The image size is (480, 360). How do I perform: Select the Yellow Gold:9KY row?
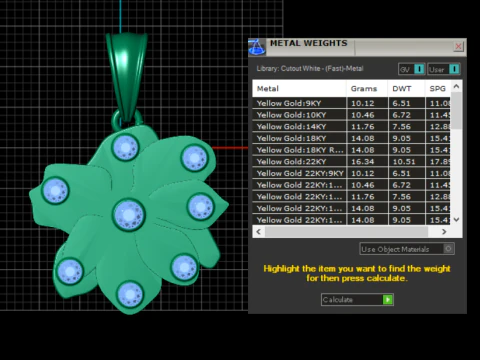pos(351,103)
